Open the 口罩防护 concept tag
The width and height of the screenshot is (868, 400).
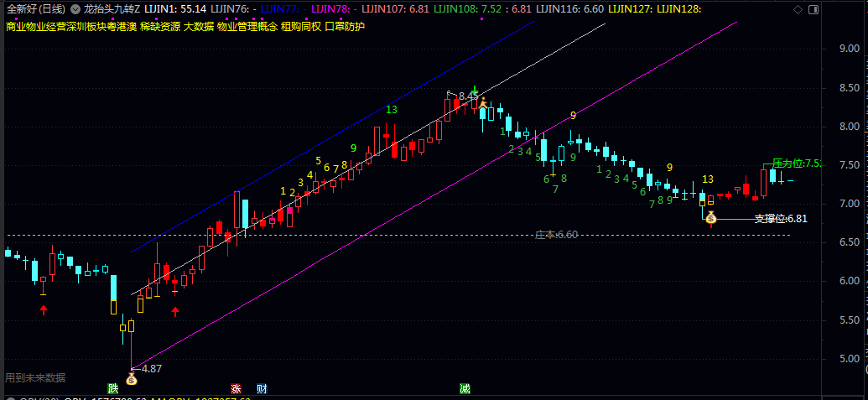point(344,27)
